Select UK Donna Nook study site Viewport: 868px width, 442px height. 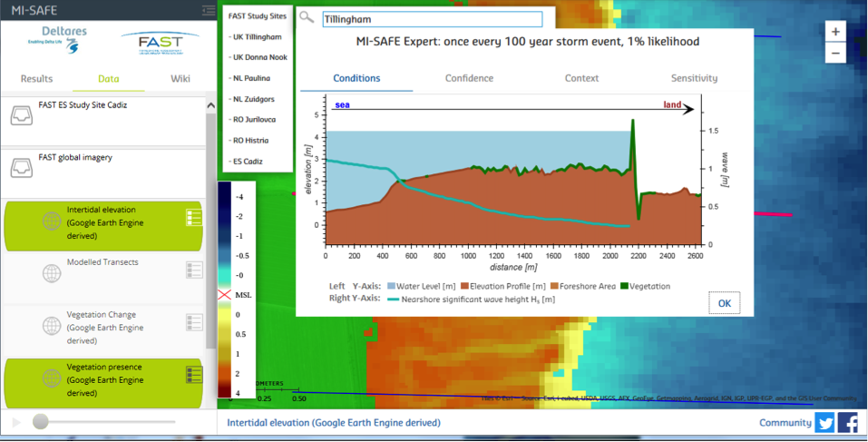coord(258,57)
